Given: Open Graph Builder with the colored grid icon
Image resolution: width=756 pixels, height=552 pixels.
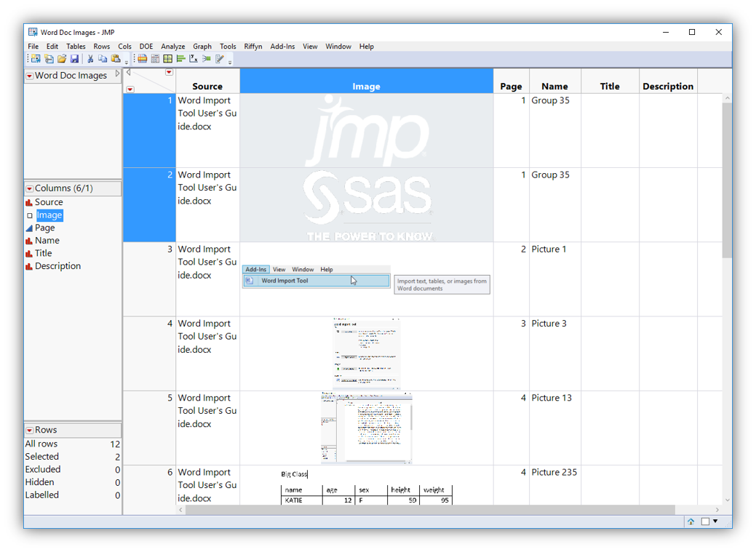Looking at the screenshot, I should pyautogui.click(x=167, y=59).
